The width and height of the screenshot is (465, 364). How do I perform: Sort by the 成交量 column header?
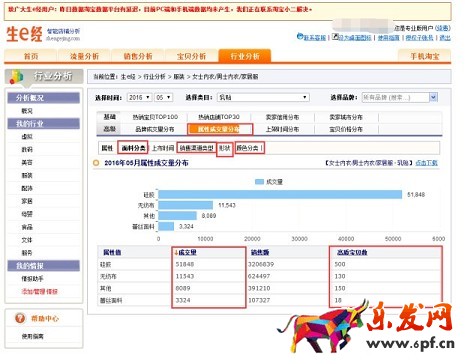[x=187, y=253]
